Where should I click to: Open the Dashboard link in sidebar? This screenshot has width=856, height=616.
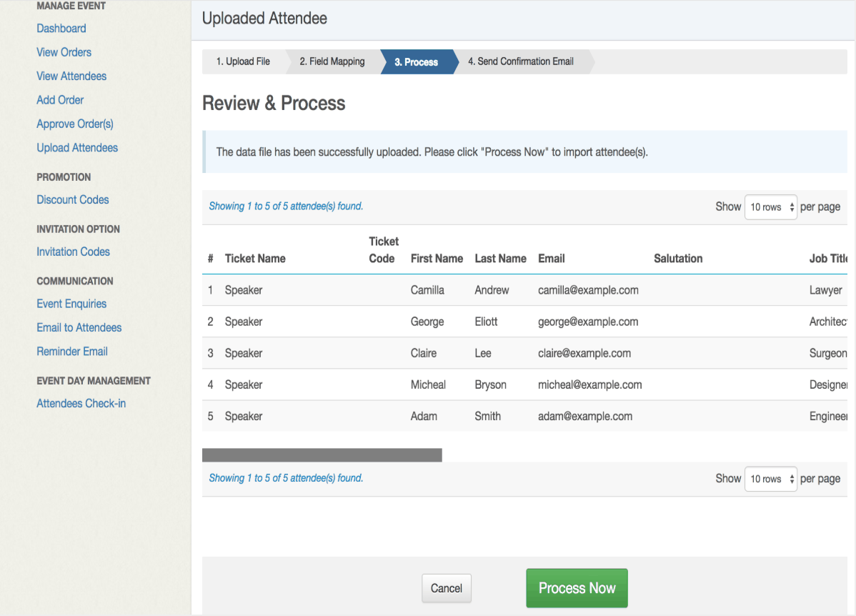61,29
